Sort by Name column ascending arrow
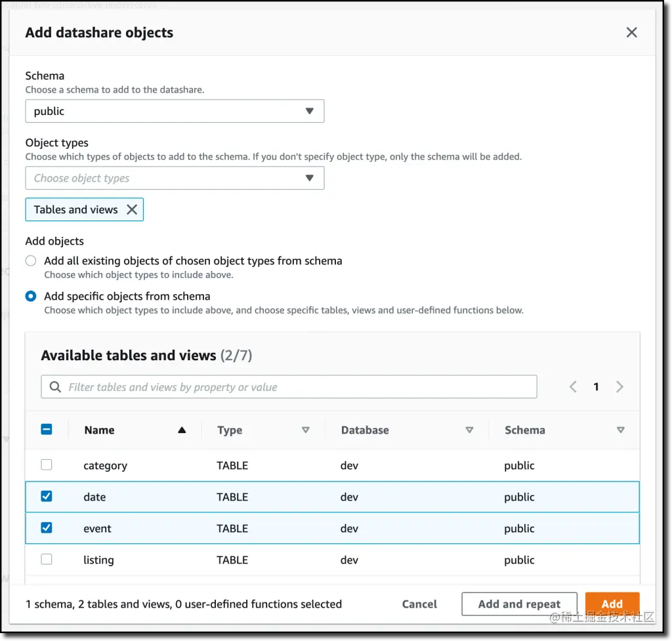Viewport: 672px width, 641px height. (x=182, y=430)
